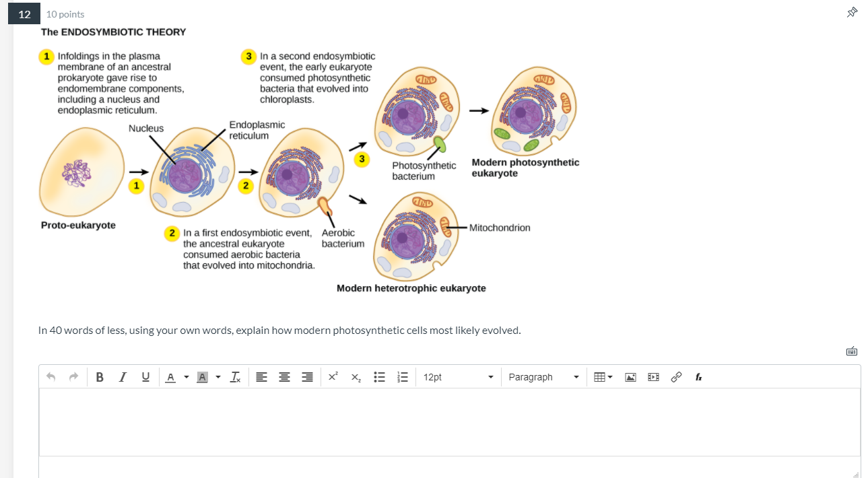The image size is (868, 478).
Task: Click the 'Endoplasmic reticulum' label
Action: (257, 130)
